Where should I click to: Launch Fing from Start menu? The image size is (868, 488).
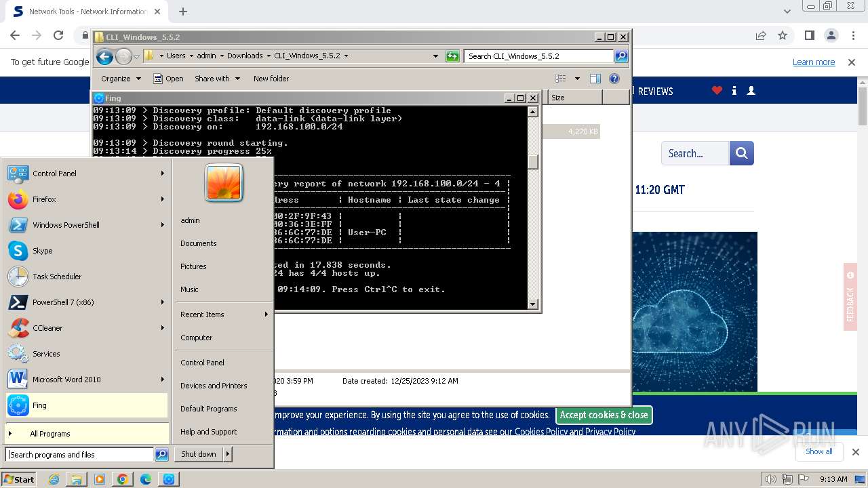(86, 405)
